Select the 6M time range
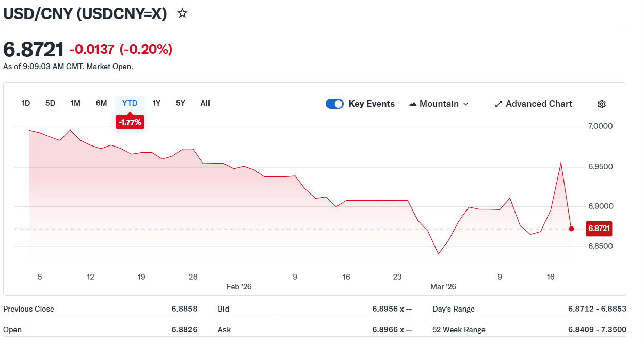Viewport: 644px width, 340px height. click(101, 103)
